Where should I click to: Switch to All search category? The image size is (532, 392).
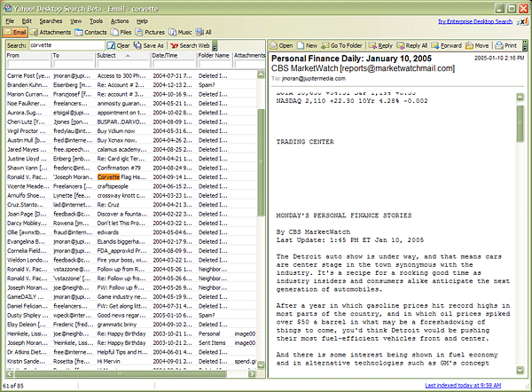coord(204,32)
